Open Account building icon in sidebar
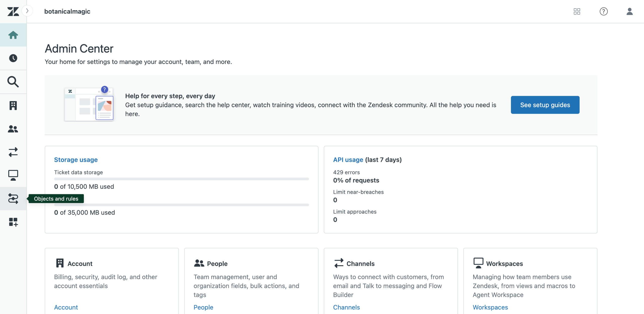Screen dimensions: 644x314 click(x=13, y=105)
